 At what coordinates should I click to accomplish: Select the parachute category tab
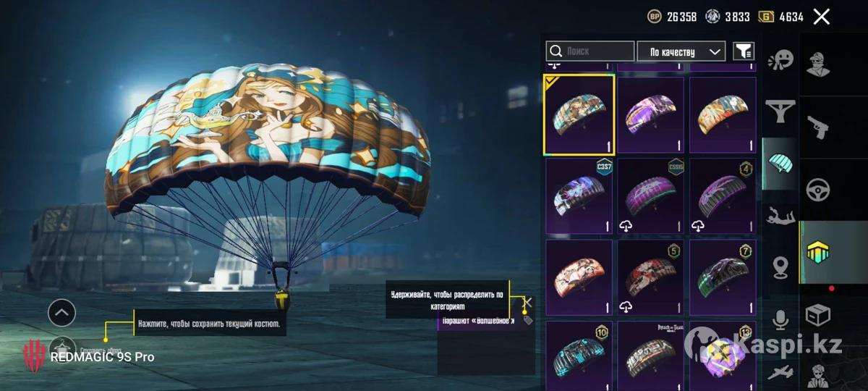point(780,164)
